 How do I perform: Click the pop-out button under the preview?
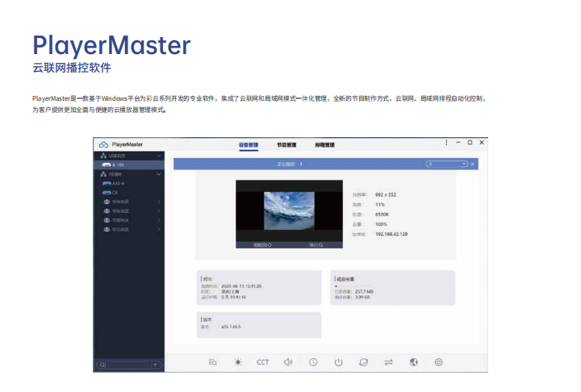click(316, 245)
